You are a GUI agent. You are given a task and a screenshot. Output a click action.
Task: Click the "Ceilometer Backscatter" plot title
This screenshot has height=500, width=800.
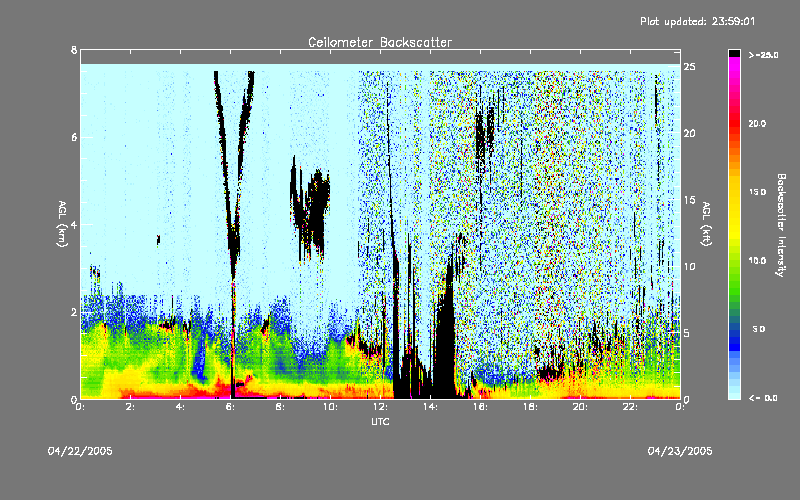380,42
